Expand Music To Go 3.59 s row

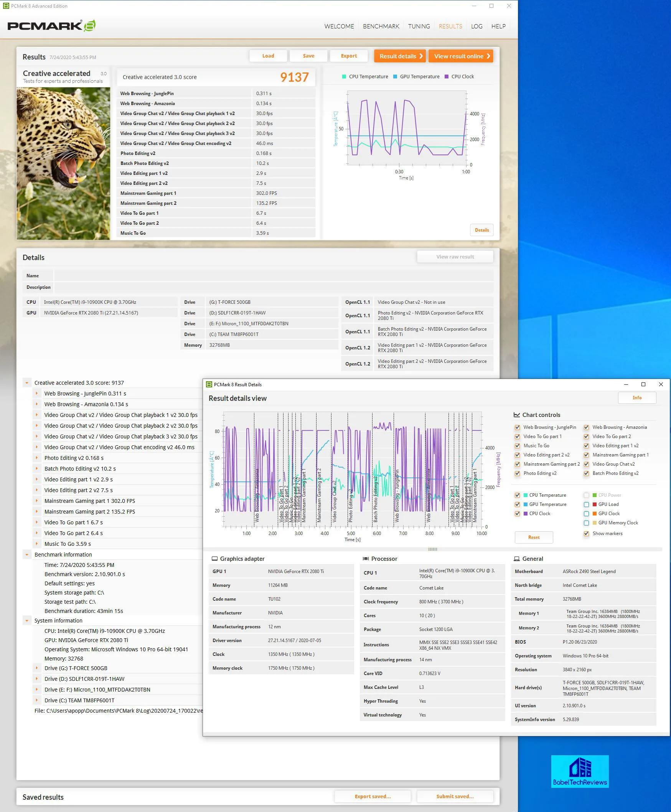[37, 544]
